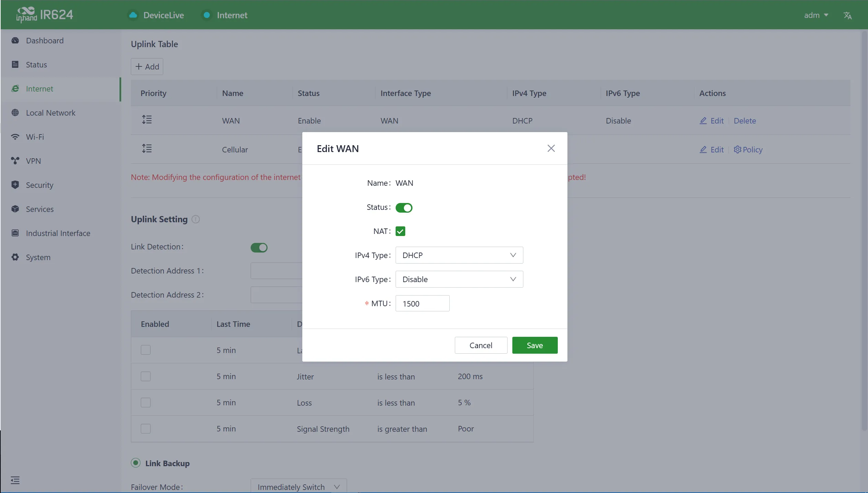This screenshot has height=493, width=868.
Task: Click the MTU input field
Action: [422, 303]
